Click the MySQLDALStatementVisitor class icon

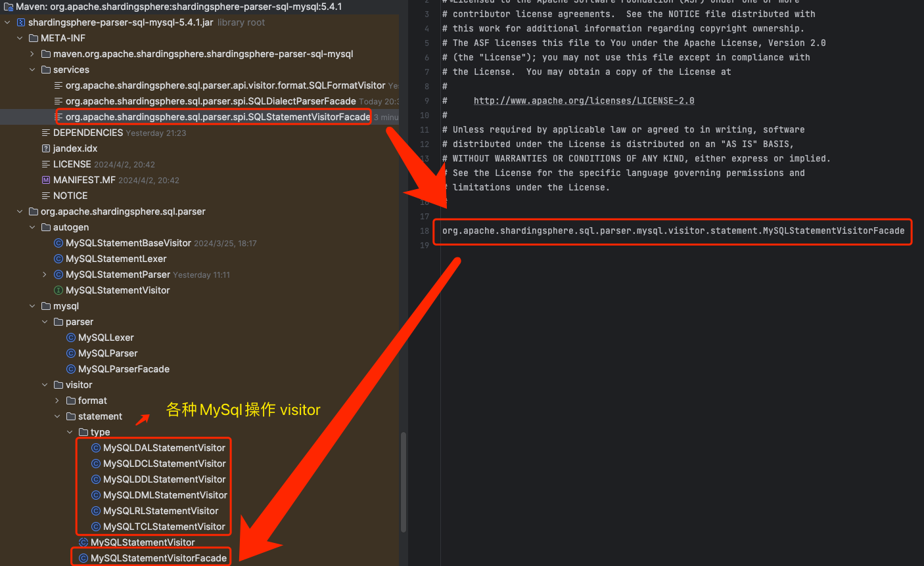[x=96, y=448]
